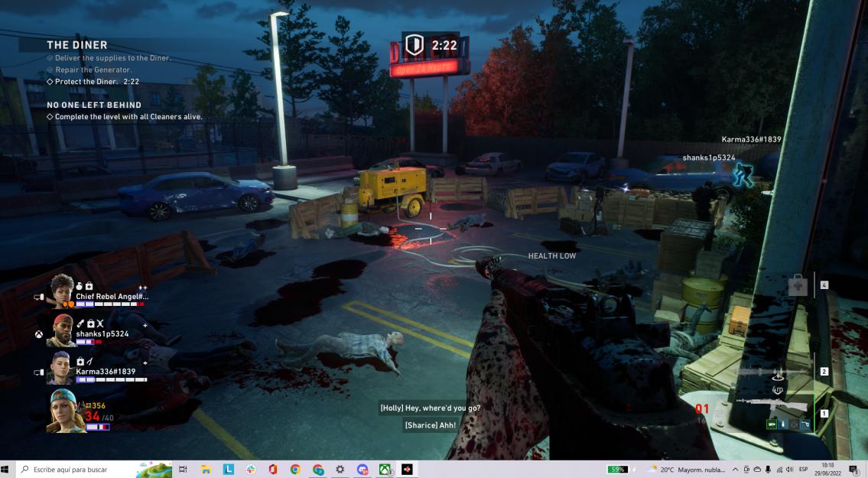The height and width of the screenshot is (478, 868).
Task: Click the shanks1p5324 floating name tag
Action: pyautogui.click(x=709, y=158)
